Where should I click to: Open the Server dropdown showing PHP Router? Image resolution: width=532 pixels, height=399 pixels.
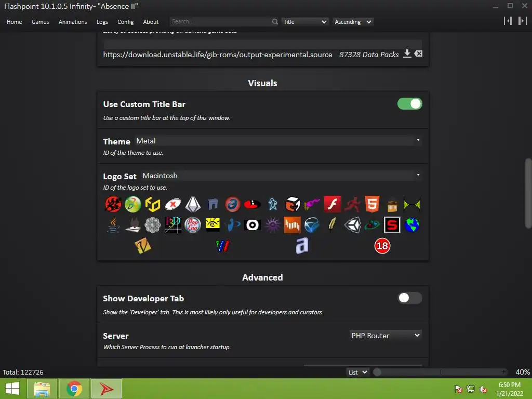coord(385,336)
